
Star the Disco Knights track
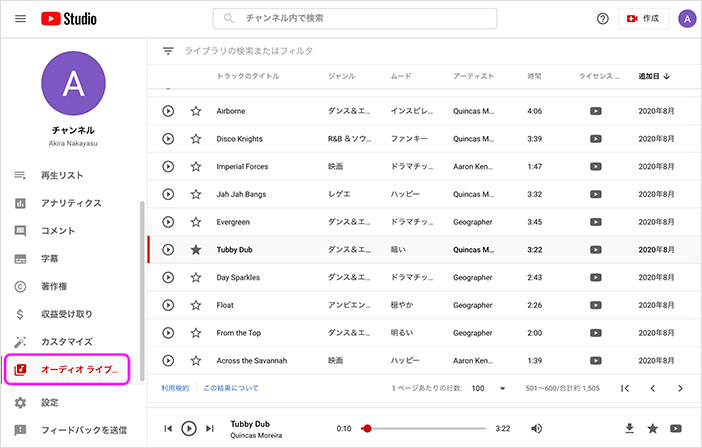coord(196,139)
